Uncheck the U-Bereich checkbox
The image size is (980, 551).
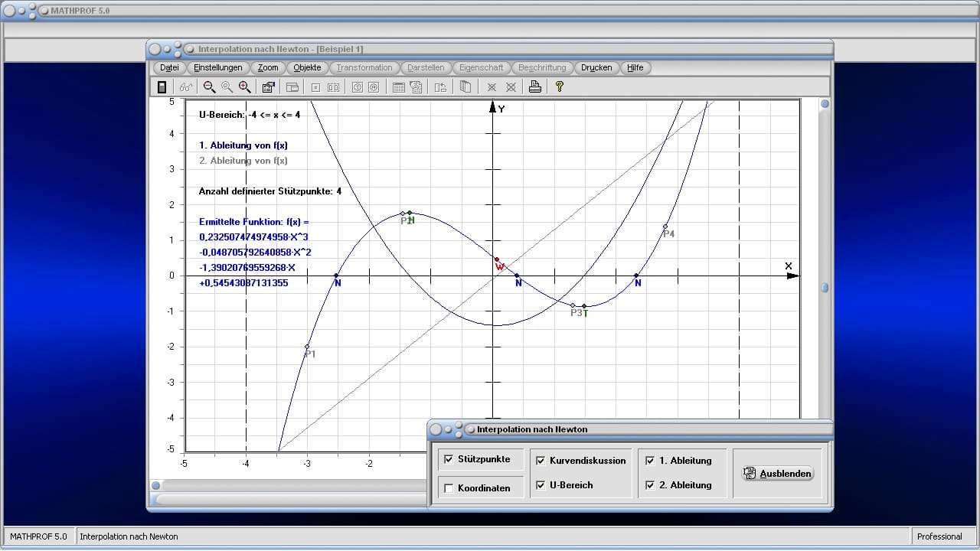541,485
